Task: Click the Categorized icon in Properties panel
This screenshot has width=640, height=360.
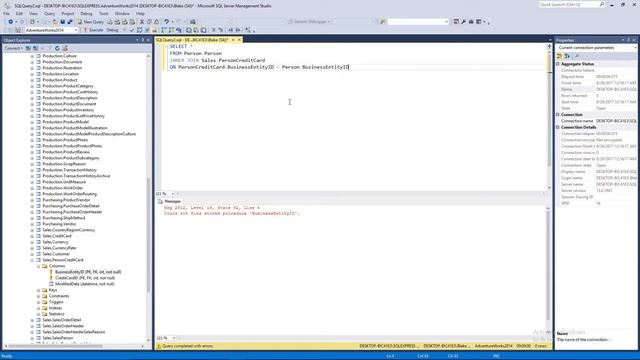Action: 560,56
